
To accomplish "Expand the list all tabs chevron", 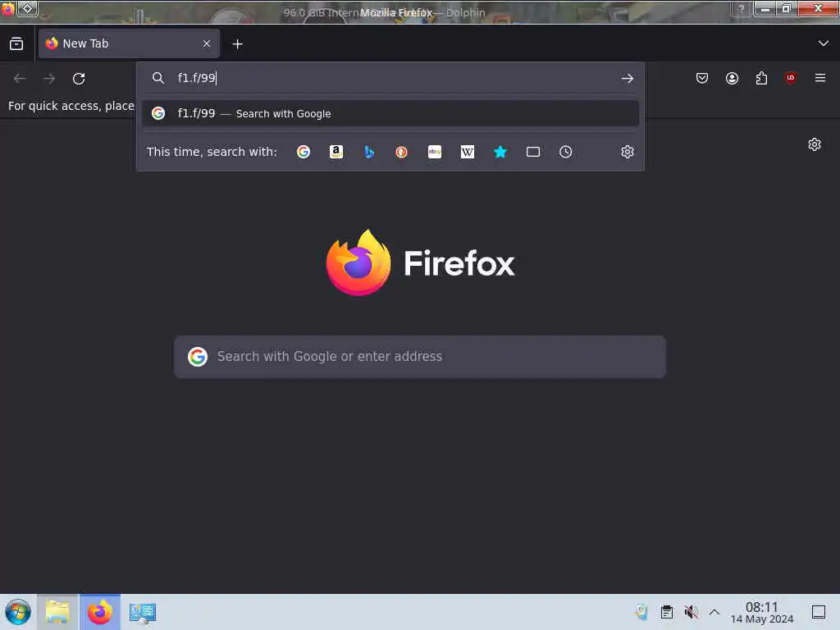I will click(824, 43).
